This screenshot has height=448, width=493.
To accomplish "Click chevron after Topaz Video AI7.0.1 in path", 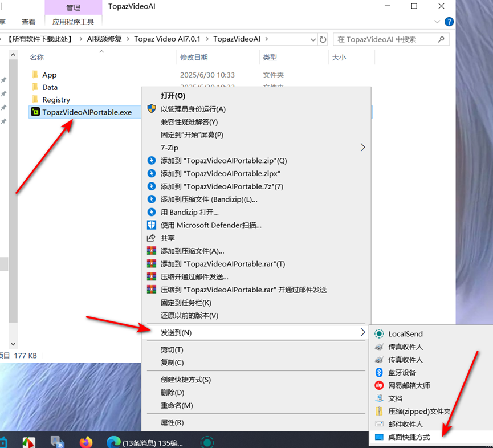I will pos(207,39).
